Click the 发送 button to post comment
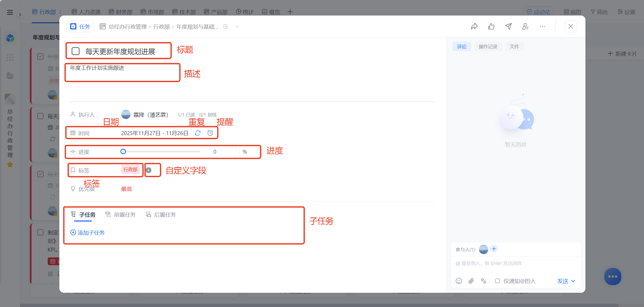This screenshot has width=644, height=307. (563, 281)
